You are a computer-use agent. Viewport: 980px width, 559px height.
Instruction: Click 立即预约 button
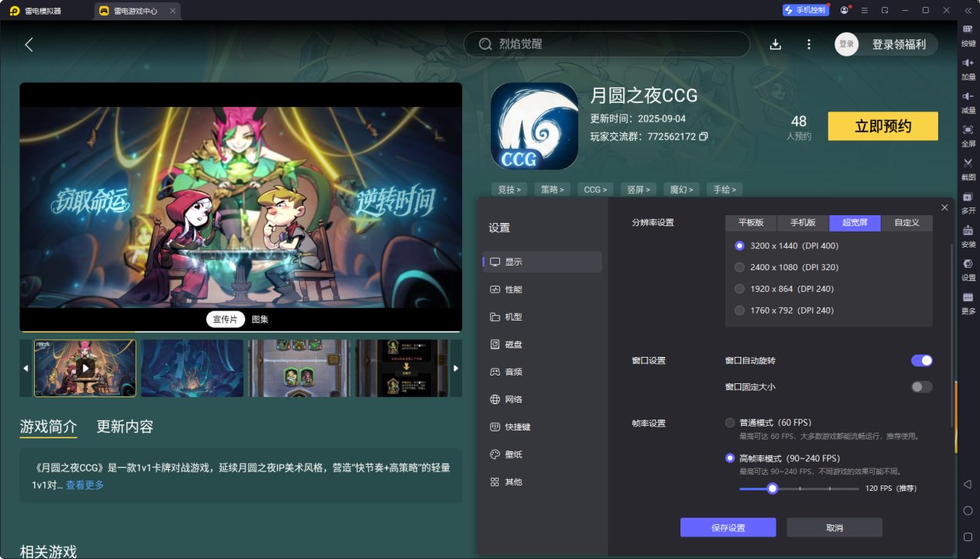[x=882, y=126]
